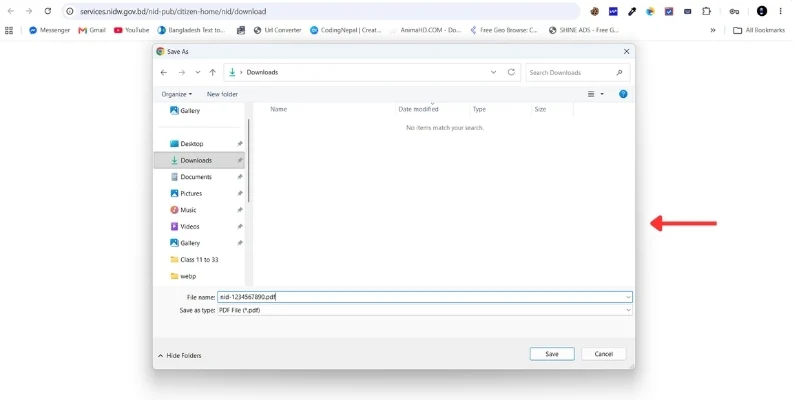Click the navigation pane scrollbar
The width and height of the screenshot is (800, 400).
coord(248,160)
